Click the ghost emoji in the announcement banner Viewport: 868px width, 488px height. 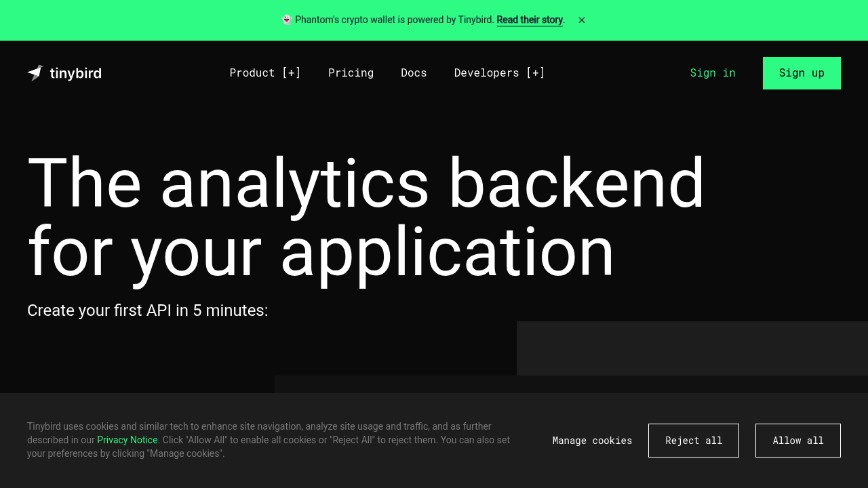coord(287,20)
